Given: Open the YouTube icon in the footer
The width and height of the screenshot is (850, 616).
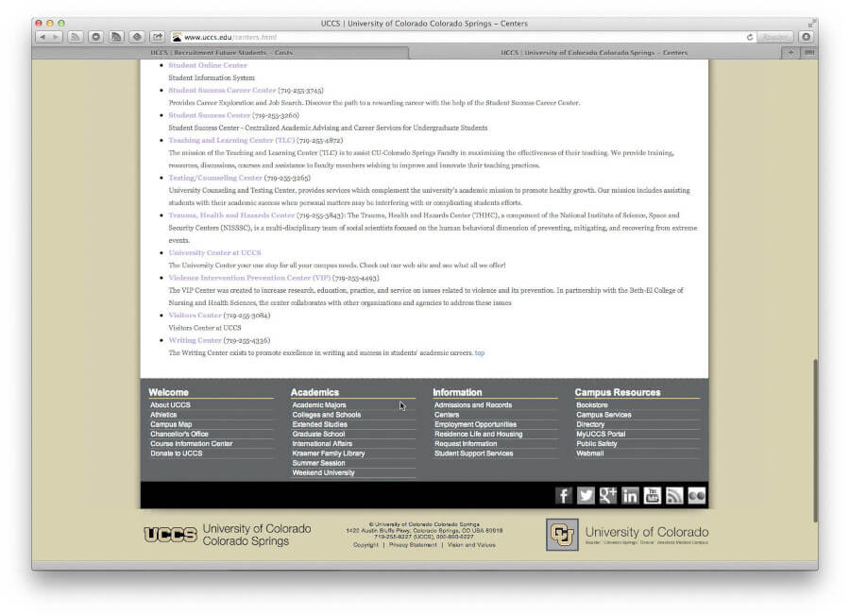Looking at the screenshot, I should point(652,495).
